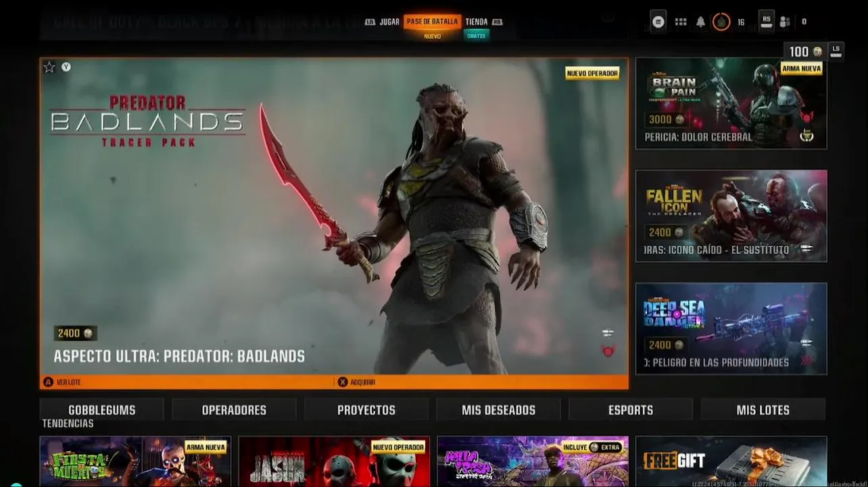Click the coin icon in Predator's 2400 price
Image resolution: width=868 pixels, height=487 pixels.
[x=89, y=333]
